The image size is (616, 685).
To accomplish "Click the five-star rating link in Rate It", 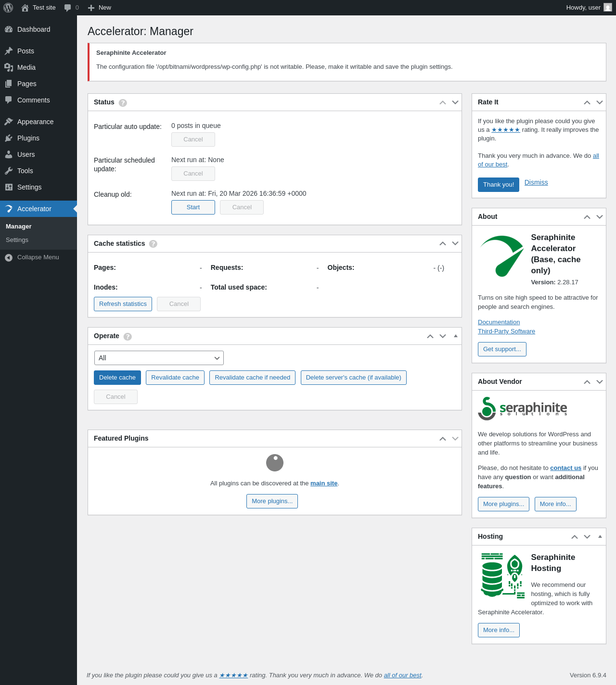I will click(x=505, y=130).
